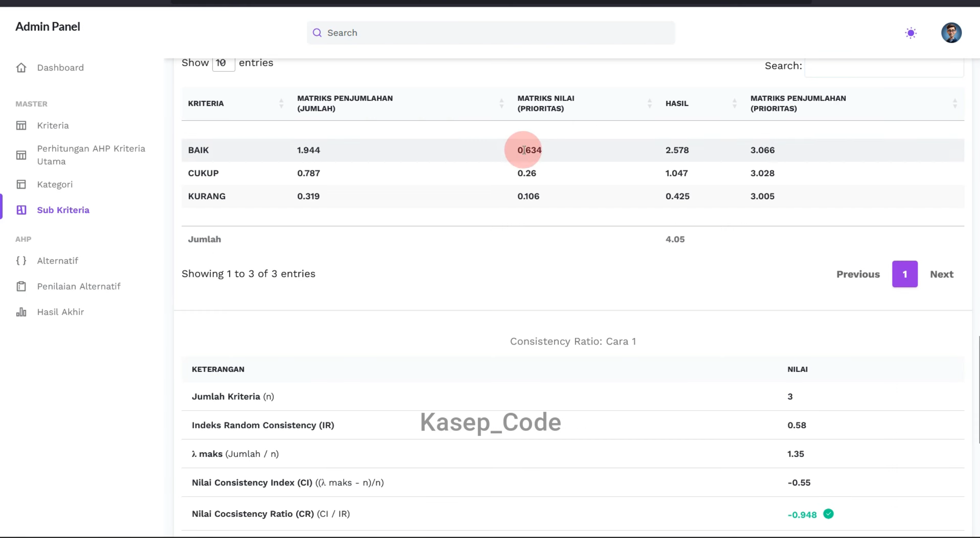This screenshot has width=980, height=538.
Task: Click the Hasil value 0.425
Action: 677,196
